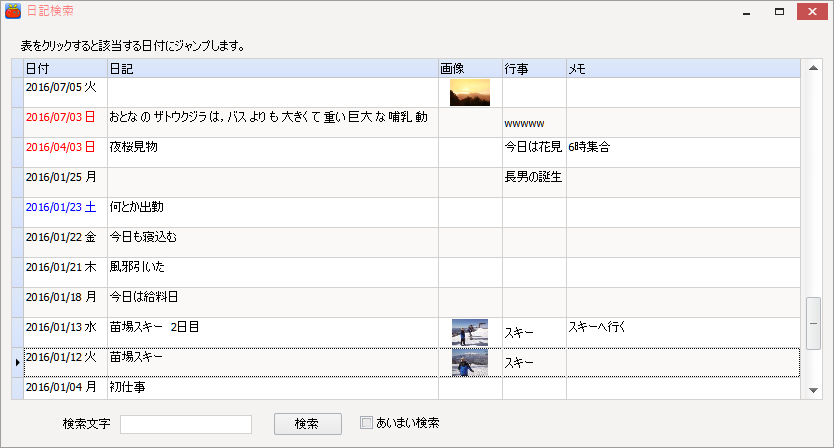Click row selector arrow for 2016/01/12
This screenshot has width=834, height=448.
[x=18, y=363]
